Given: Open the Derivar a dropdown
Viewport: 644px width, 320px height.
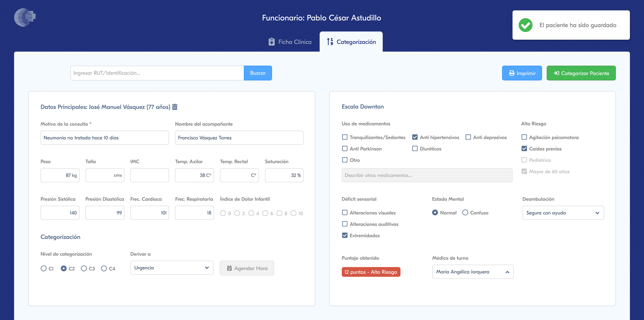Looking at the screenshot, I should (x=172, y=268).
